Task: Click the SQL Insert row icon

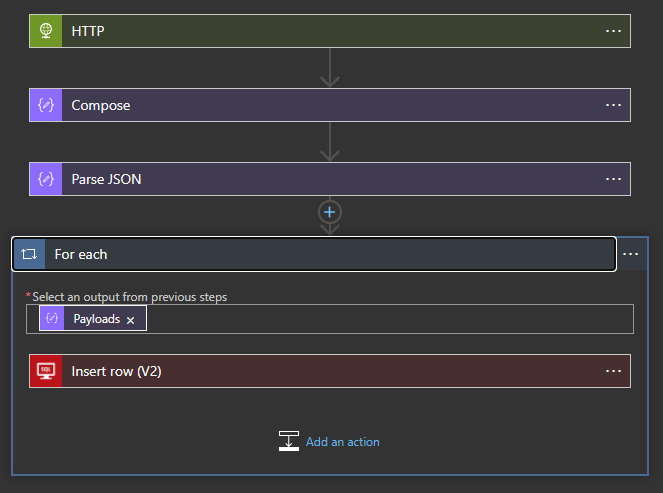Action: click(46, 371)
